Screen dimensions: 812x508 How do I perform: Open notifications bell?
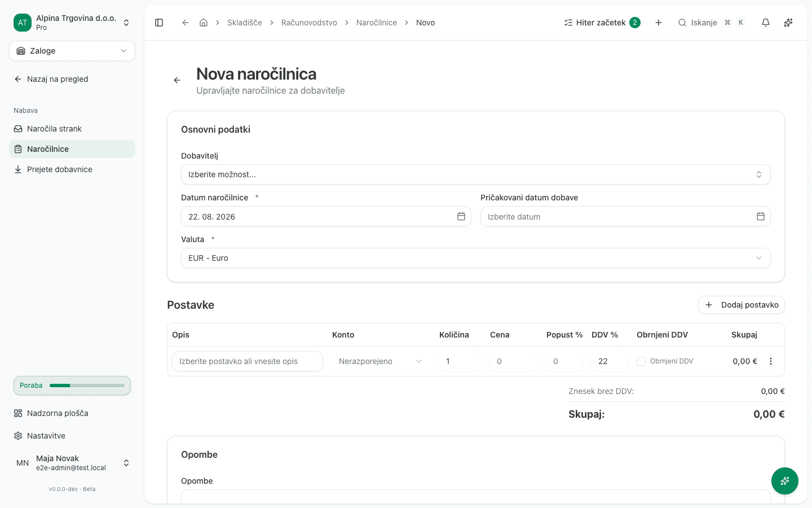766,23
